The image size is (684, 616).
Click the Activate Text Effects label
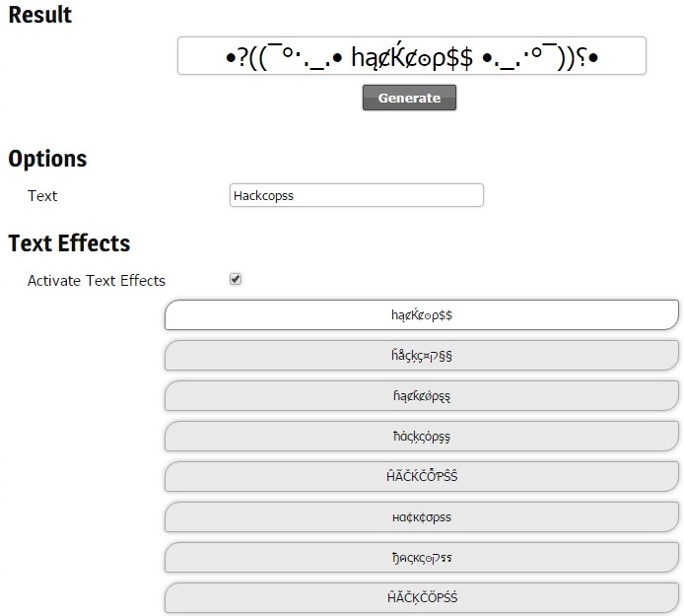click(97, 281)
